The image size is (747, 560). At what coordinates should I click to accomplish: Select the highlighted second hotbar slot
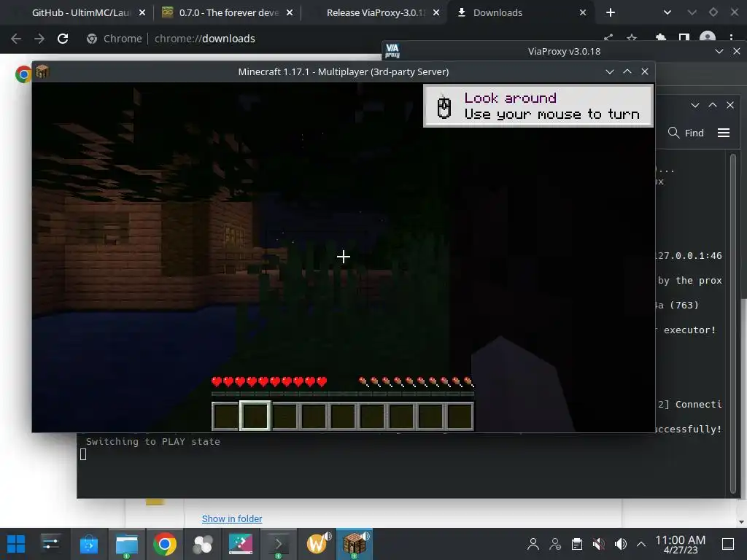[255, 416]
